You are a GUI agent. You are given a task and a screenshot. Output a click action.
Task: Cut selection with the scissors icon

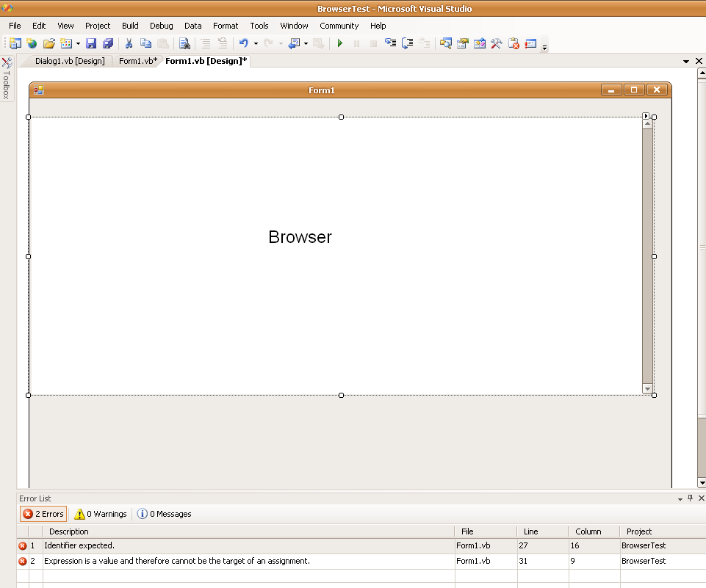129,43
